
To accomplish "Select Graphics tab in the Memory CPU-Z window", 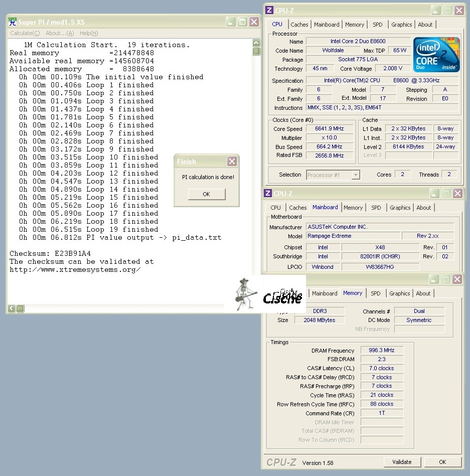I will pyautogui.click(x=399, y=293).
